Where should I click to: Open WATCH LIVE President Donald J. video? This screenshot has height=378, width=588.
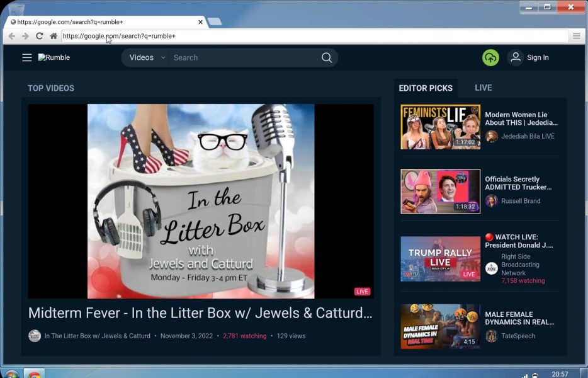519,241
